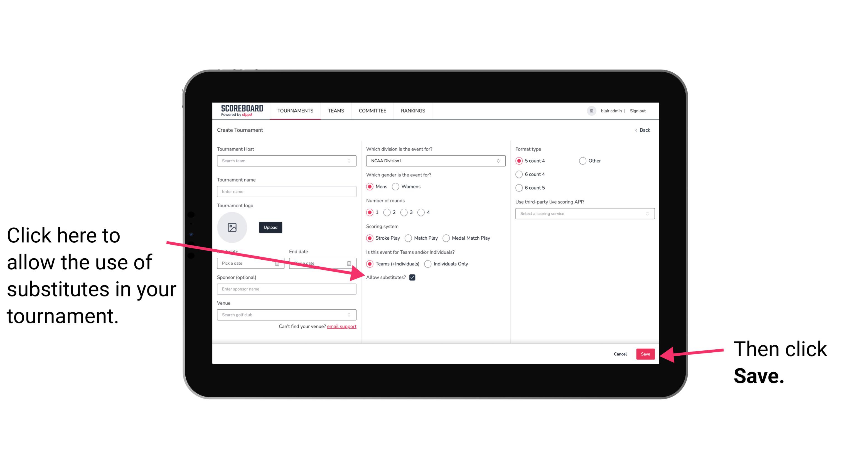Click the Save button
The image size is (868, 467).
(x=645, y=353)
